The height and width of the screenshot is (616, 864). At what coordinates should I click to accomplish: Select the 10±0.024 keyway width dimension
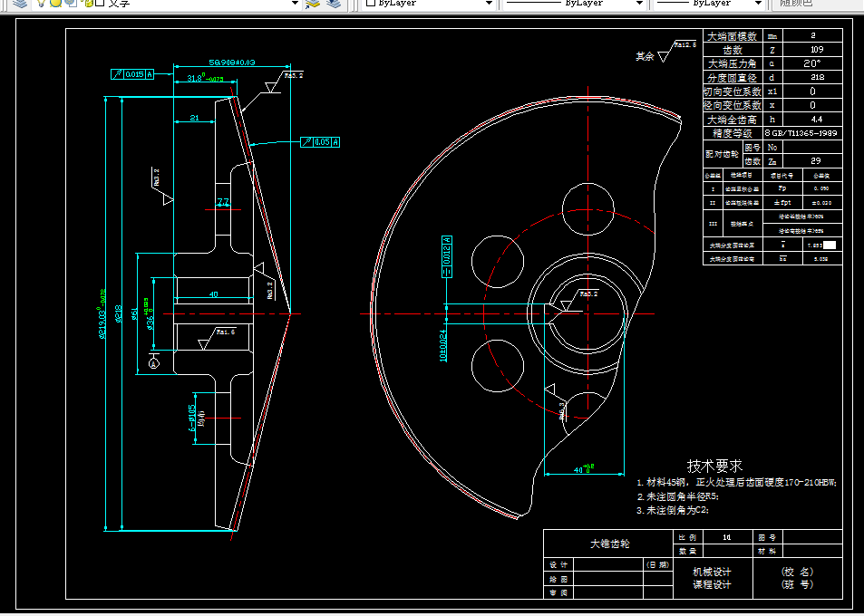coord(443,346)
